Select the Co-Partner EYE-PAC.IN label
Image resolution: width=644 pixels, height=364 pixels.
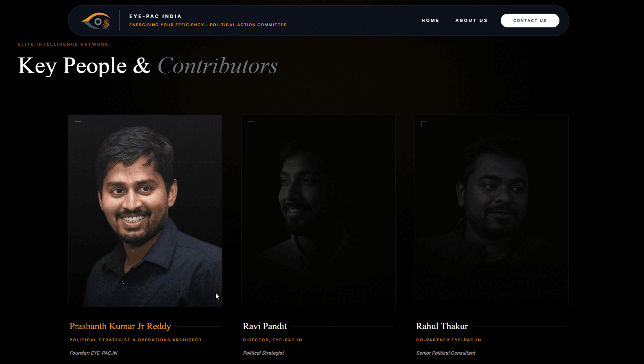click(x=448, y=340)
